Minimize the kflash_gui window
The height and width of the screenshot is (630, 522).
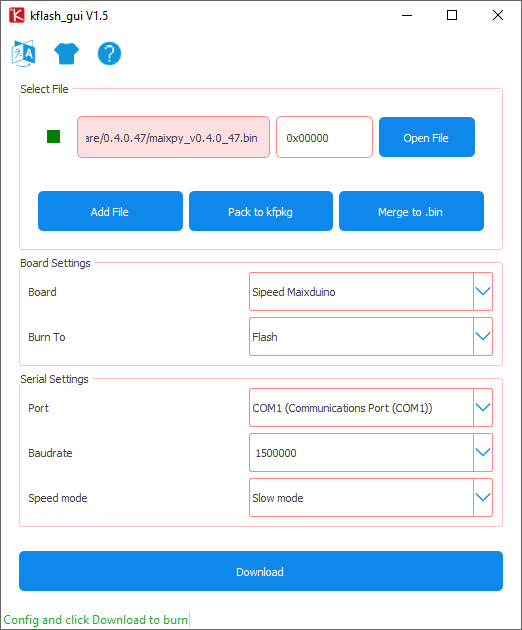407,15
